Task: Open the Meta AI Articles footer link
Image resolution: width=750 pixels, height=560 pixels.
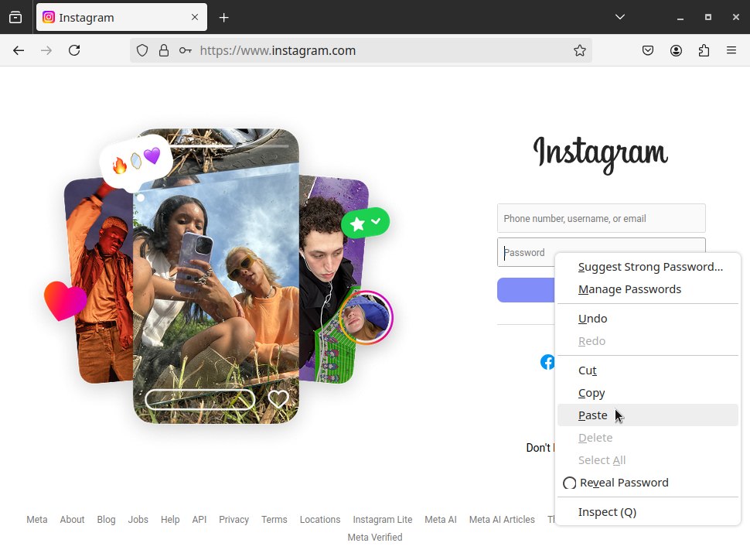Action: click(502, 519)
